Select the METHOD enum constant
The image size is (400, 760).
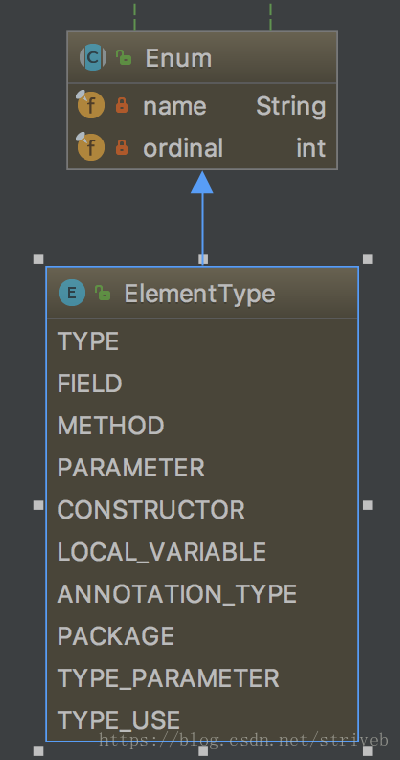point(111,426)
